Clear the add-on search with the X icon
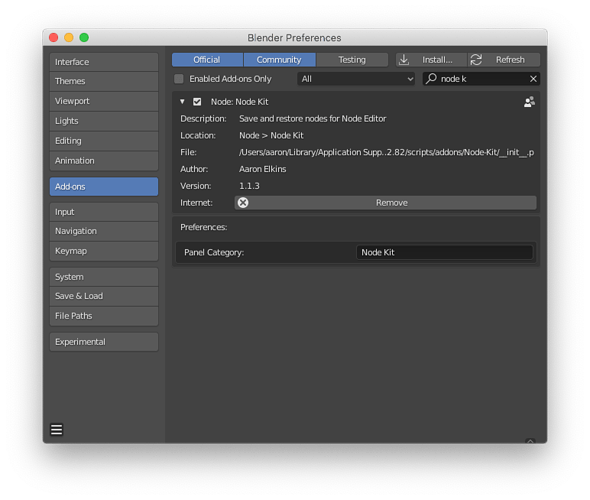This screenshot has width=590, height=500. (533, 79)
